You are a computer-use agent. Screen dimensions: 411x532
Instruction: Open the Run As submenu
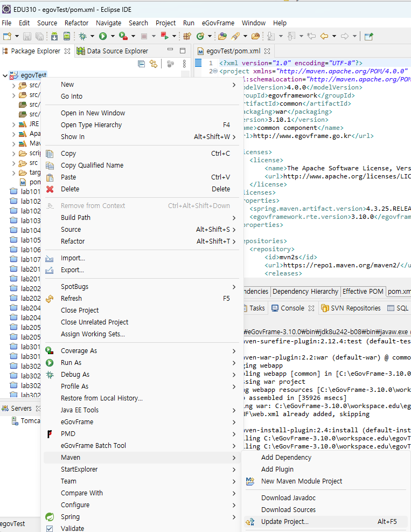pyautogui.click(x=142, y=363)
